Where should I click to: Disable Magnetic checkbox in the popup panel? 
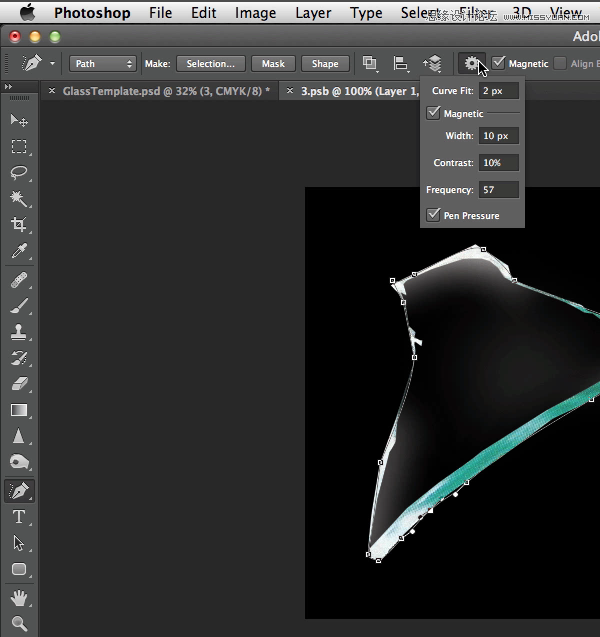tap(433, 114)
